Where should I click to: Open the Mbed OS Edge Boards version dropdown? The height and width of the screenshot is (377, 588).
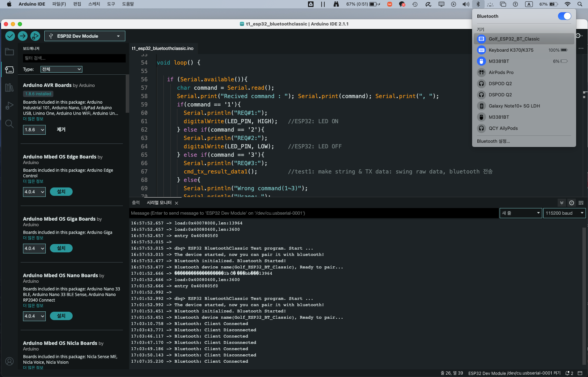click(35, 192)
